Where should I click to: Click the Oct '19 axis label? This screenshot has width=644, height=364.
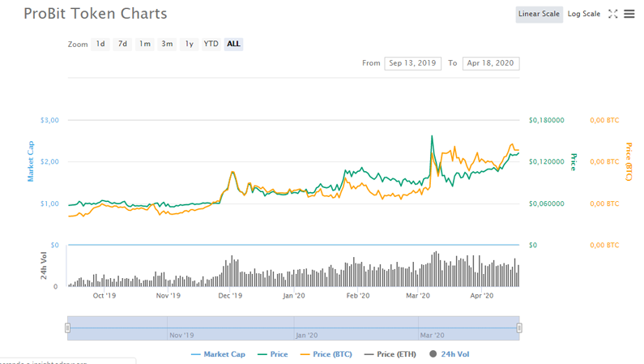104,296
